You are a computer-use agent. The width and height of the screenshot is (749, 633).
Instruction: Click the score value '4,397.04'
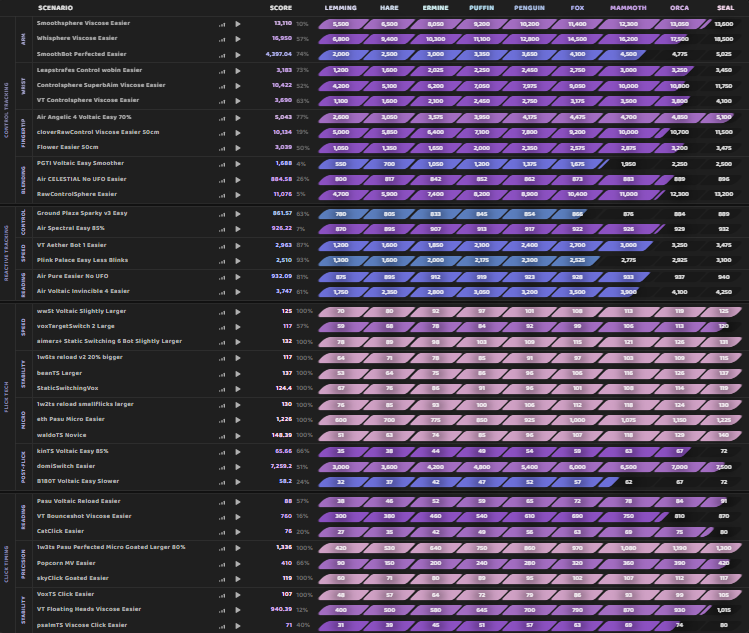(x=278, y=54)
